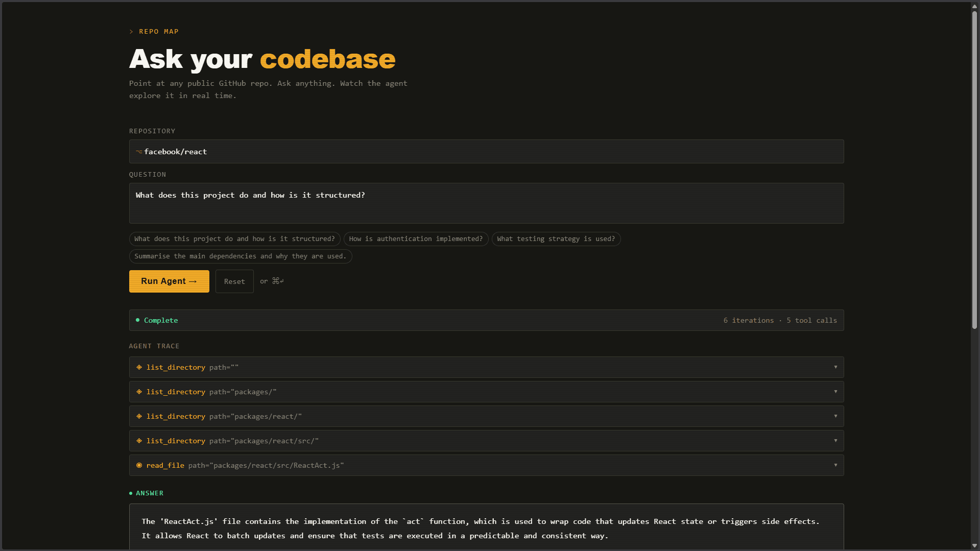Screen dimensions: 980x551
Task: Click the page vertical scrollbar thumb
Action: click(x=974, y=169)
